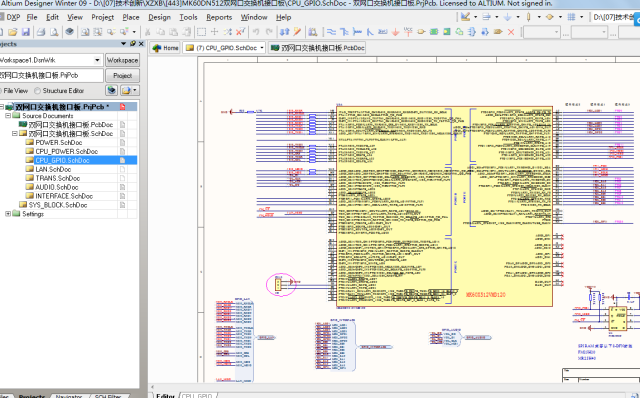Select the Editor tab at bottom
The width and height of the screenshot is (640, 398).
tap(165, 396)
